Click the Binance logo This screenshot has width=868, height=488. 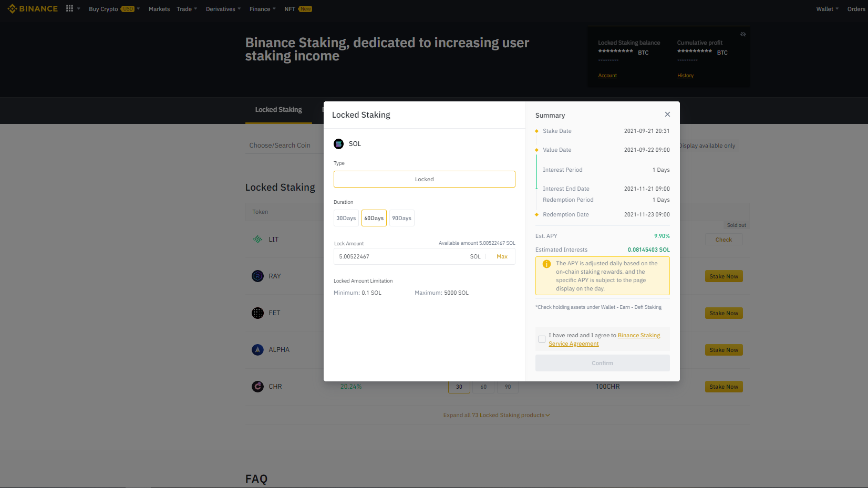point(33,9)
